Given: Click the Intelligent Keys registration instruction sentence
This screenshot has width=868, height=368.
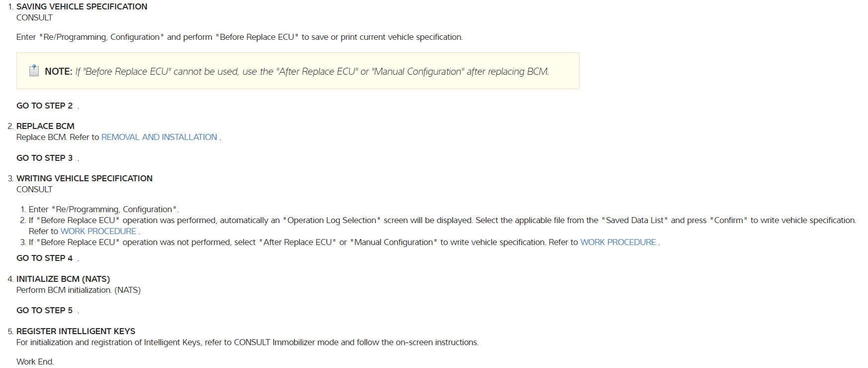Looking at the screenshot, I should coord(247,342).
